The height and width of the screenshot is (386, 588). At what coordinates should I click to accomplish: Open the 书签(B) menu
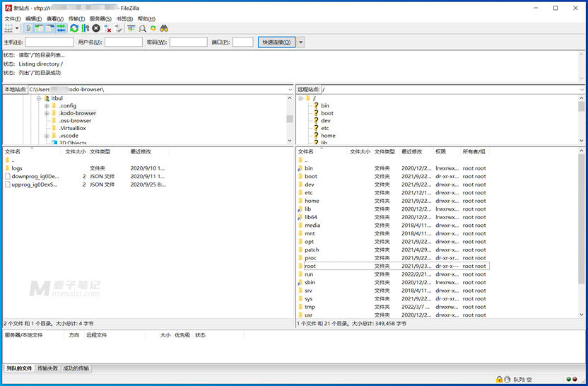124,19
